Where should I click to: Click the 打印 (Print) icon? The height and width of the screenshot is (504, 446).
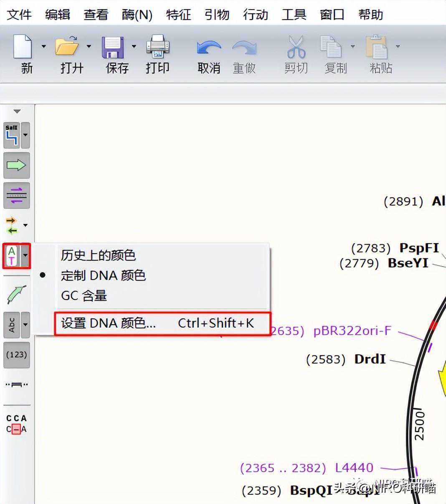(157, 47)
